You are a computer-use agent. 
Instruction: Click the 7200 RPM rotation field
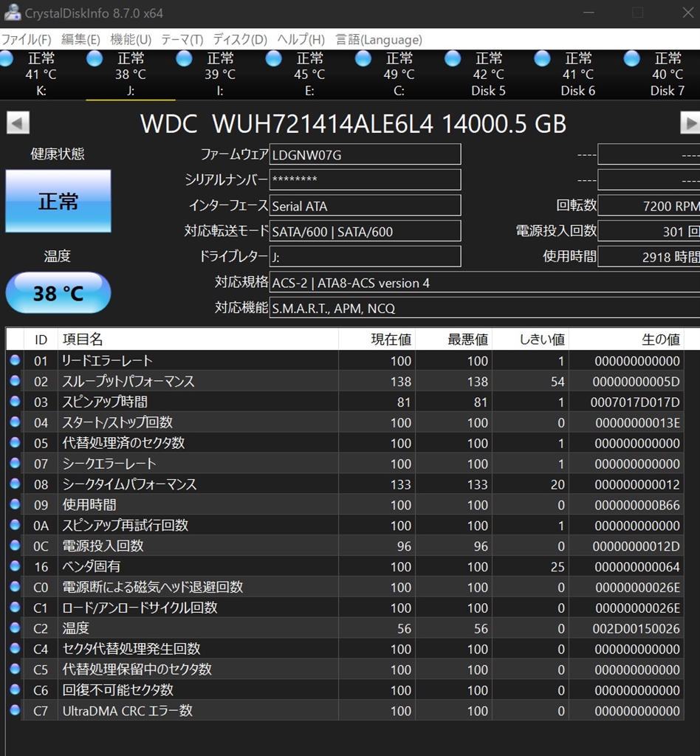point(649,206)
